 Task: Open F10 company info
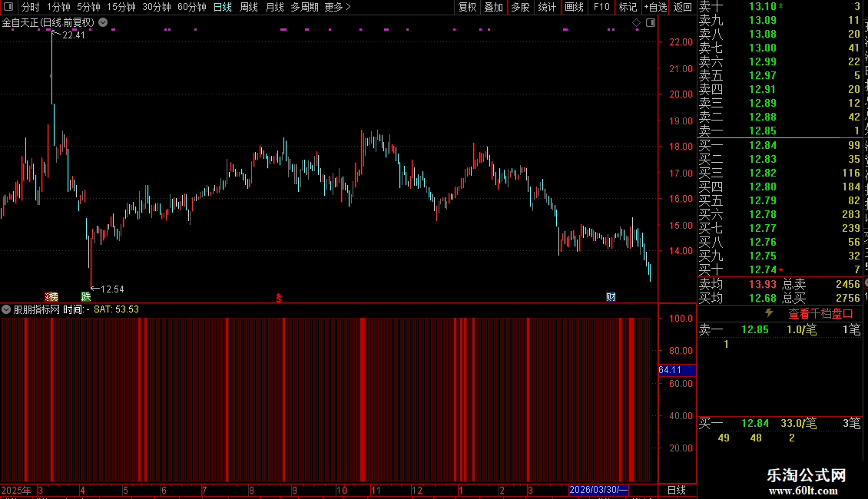coord(601,7)
